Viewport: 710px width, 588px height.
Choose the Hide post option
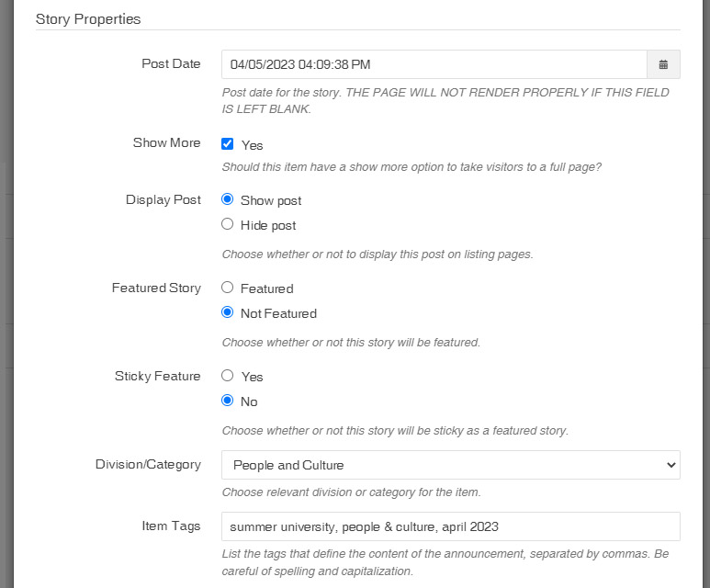point(227,224)
